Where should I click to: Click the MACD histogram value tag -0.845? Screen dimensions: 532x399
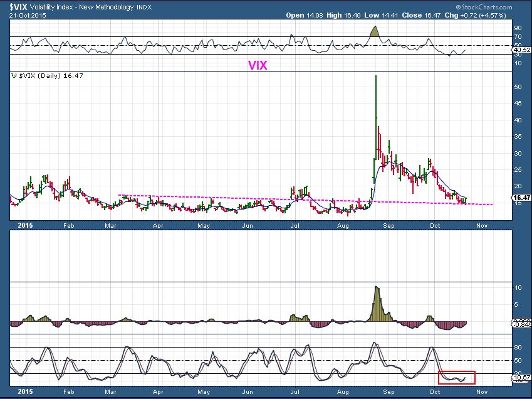522,324
